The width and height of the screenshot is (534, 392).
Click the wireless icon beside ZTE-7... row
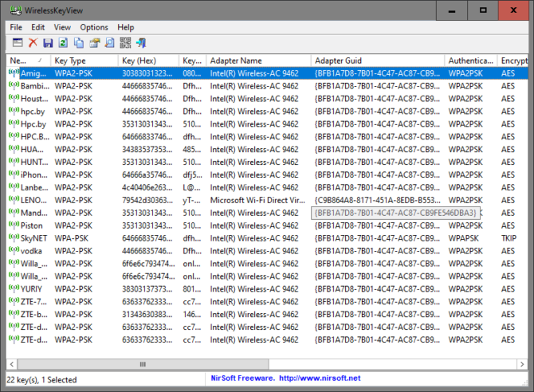(14, 301)
